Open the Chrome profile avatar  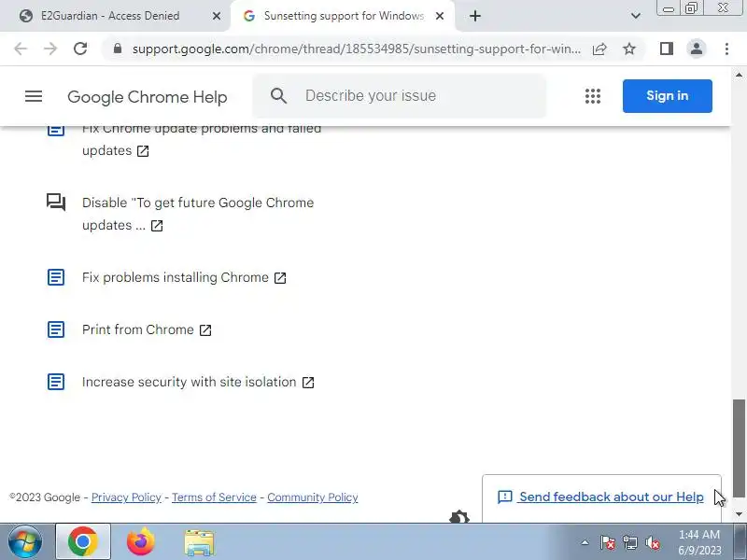[697, 49]
